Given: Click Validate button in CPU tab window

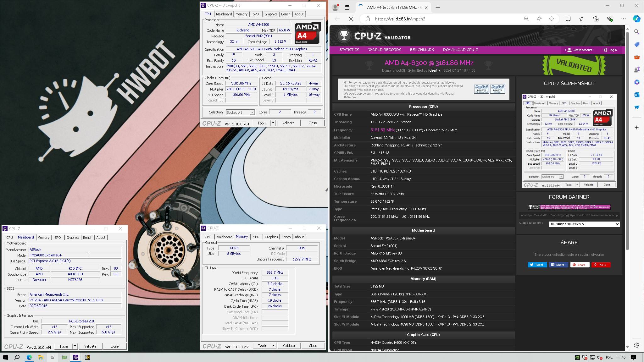Looking at the screenshot, I should click(288, 123).
